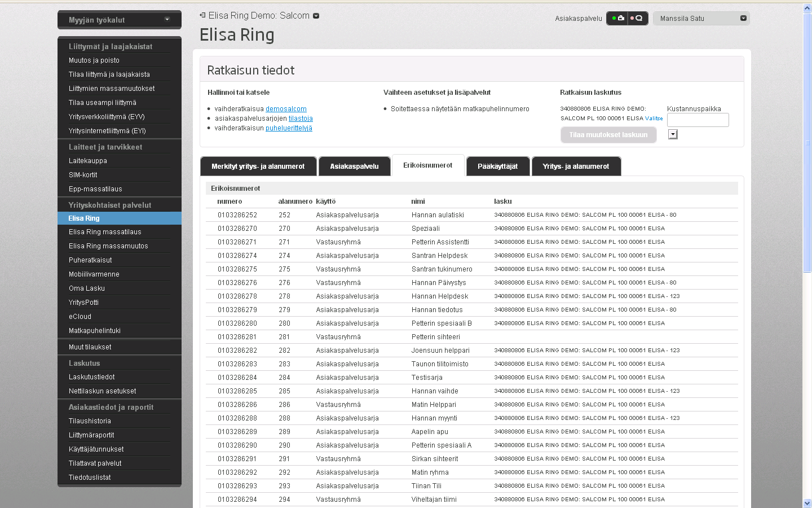Open Liittymäraportit in sidebar
This screenshot has height=508, width=812.
[x=91, y=435]
